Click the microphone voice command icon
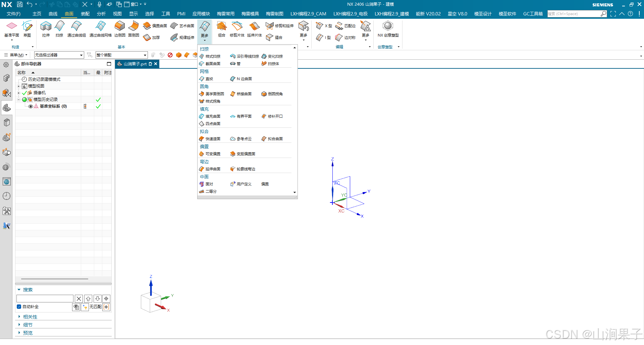 point(99,4)
